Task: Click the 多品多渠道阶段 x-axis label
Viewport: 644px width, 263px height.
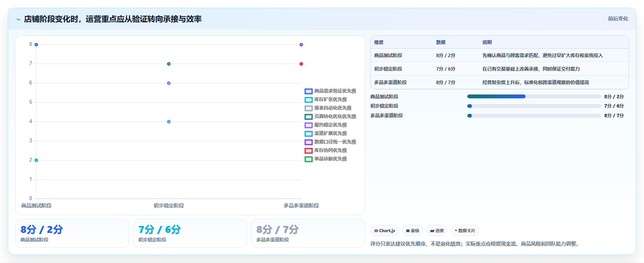Action: pyautogui.click(x=301, y=206)
